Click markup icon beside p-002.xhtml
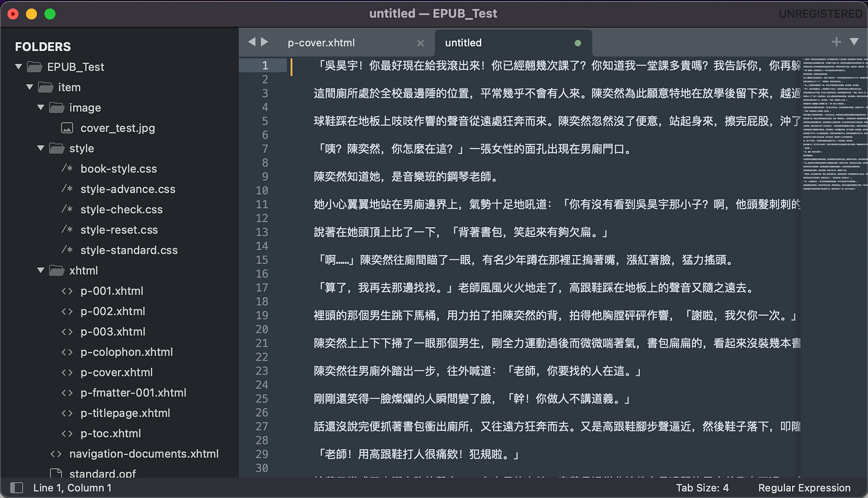 (x=67, y=311)
